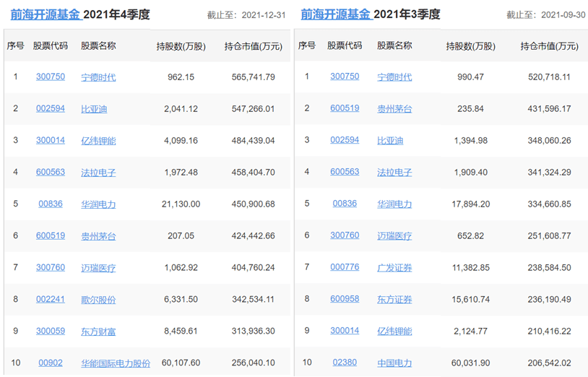Open 贵州茅台 in the 4季度 table
588x377 pixels.
[98, 236]
